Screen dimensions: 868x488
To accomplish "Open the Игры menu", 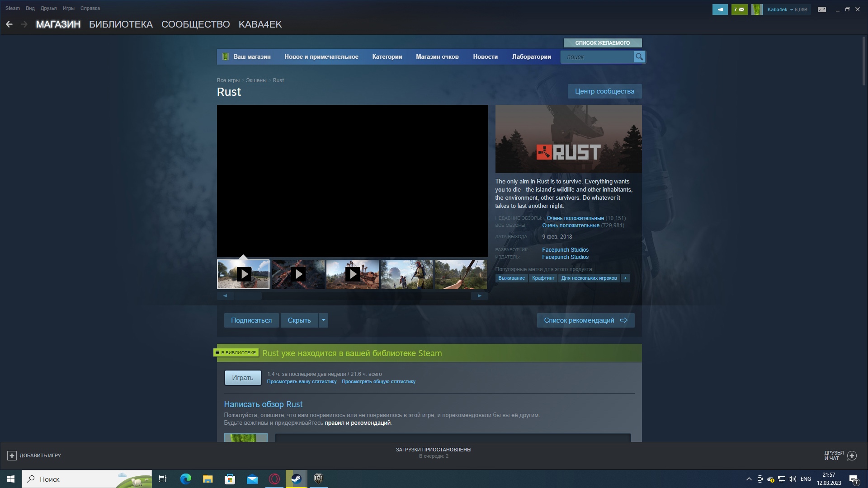I will click(x=69, y=8).
